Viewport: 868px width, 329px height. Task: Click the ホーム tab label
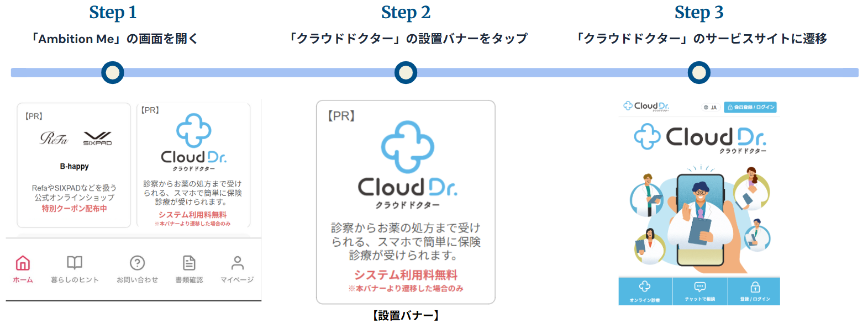[23, 280]
